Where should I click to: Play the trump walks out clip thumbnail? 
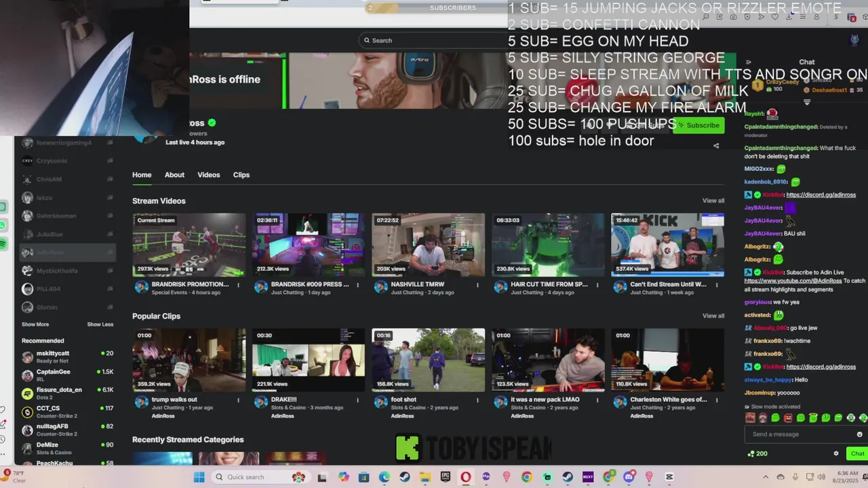pos(189,360)
